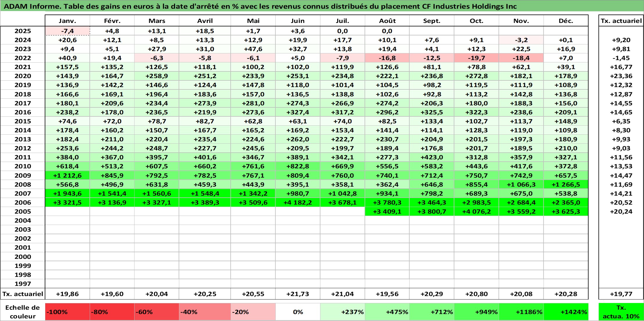Image resolution: width=644 pixels, height=321 pixels.
Task: Click the +20,80 October actuarial rate
Action: coord(476,294)
